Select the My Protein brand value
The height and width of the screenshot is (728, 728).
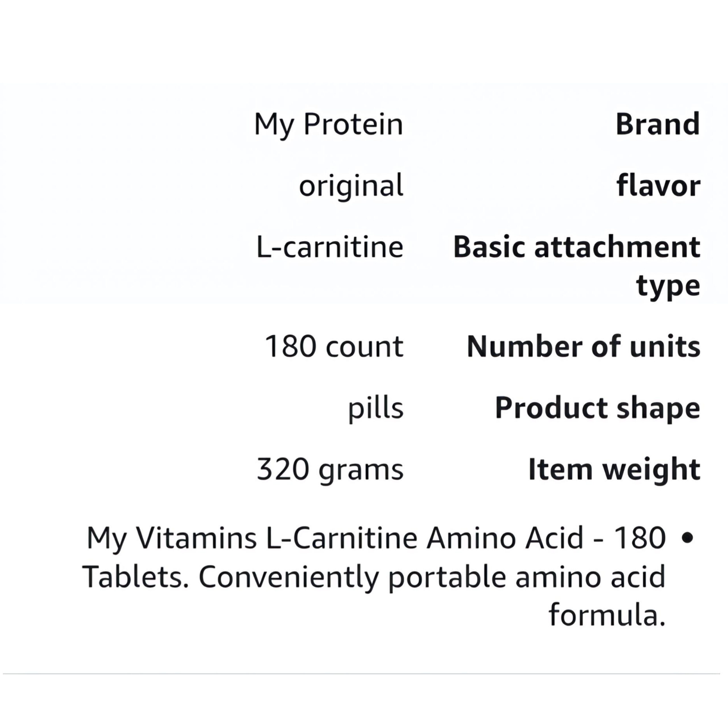point(328,124)
